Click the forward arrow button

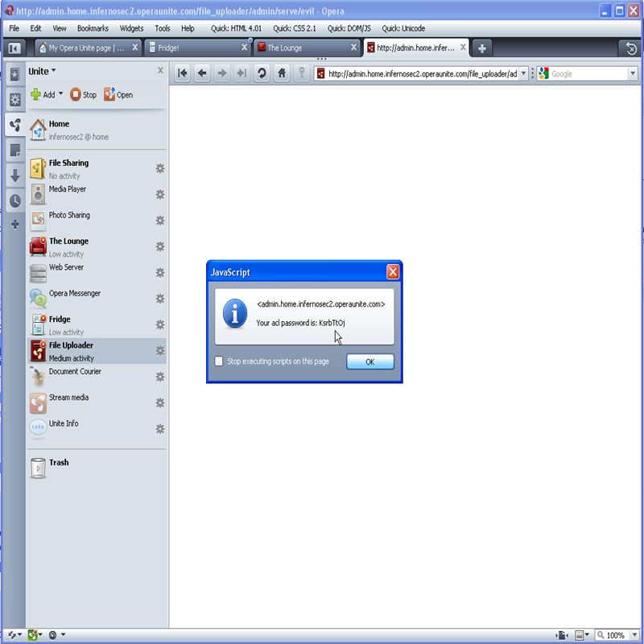[222, 73]
